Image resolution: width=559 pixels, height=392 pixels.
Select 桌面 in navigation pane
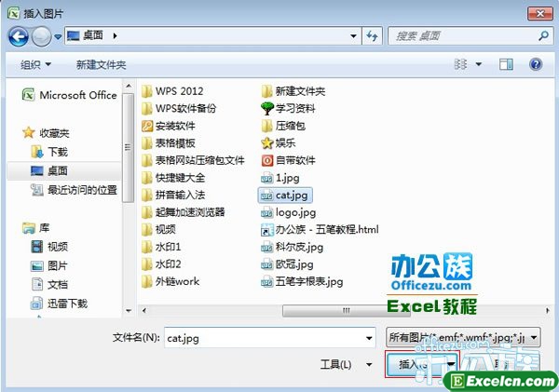point(49,170)
